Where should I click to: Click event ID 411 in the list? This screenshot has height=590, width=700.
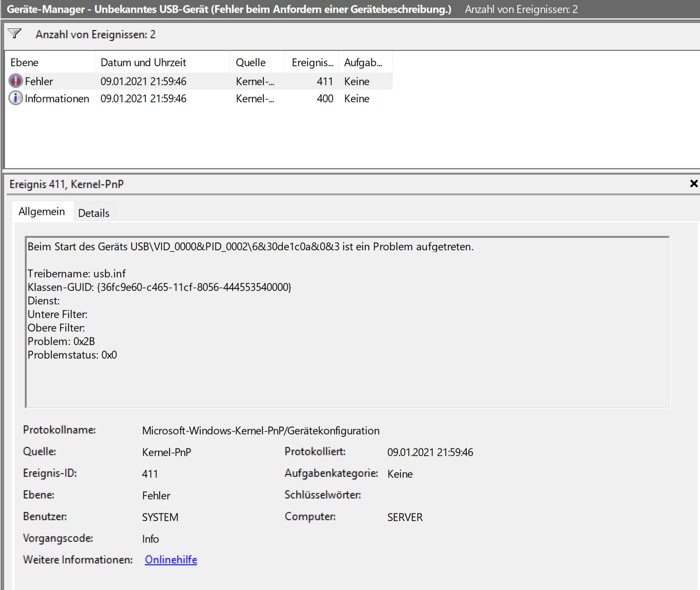pyautogui.click(x=325, y=81)
